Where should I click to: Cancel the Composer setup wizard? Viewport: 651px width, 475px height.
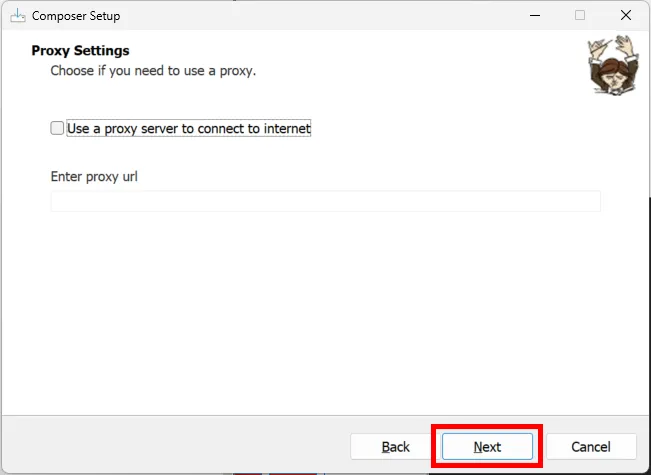(x=591, y=446)
